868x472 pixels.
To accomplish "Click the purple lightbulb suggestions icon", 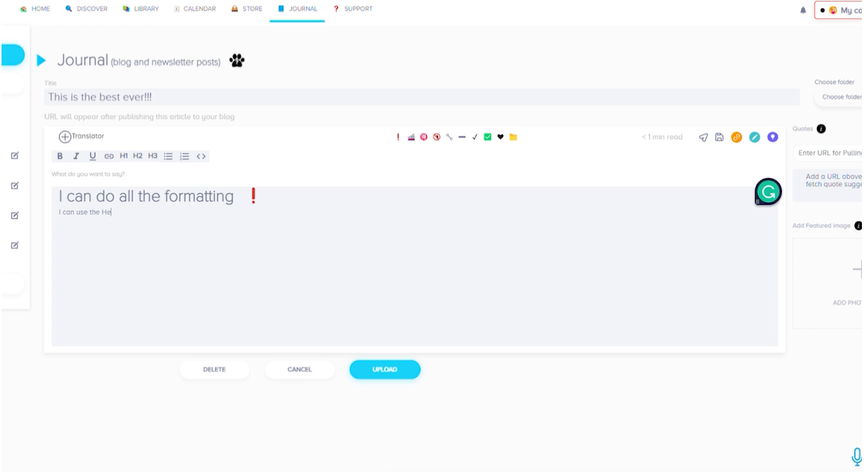I will [x=771, y=136].
